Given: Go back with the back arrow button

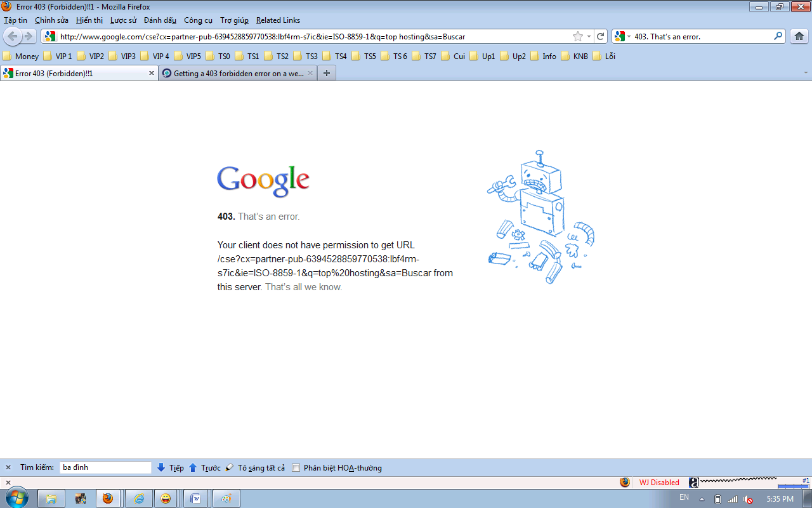Looking at the screenshot, I should point(13,36).
